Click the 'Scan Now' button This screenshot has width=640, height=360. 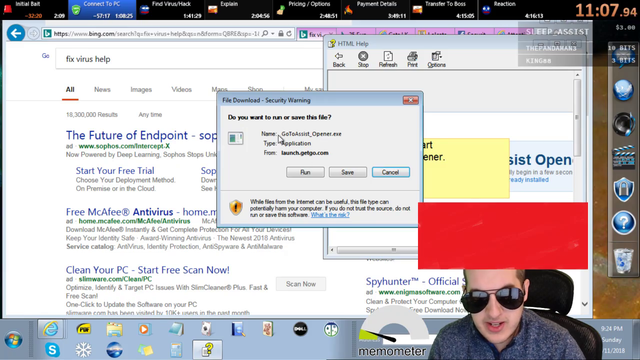pyautogui.click(x=301, y=284)
